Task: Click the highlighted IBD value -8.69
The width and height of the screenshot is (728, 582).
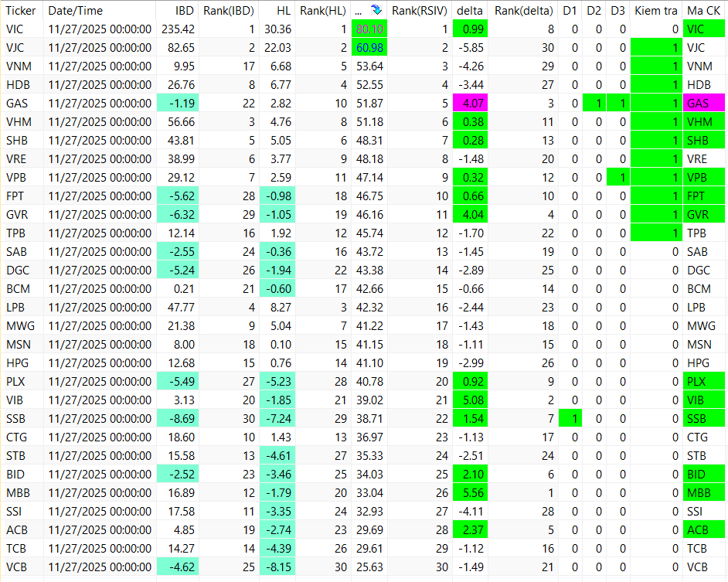Action: (x=178, y=418)
